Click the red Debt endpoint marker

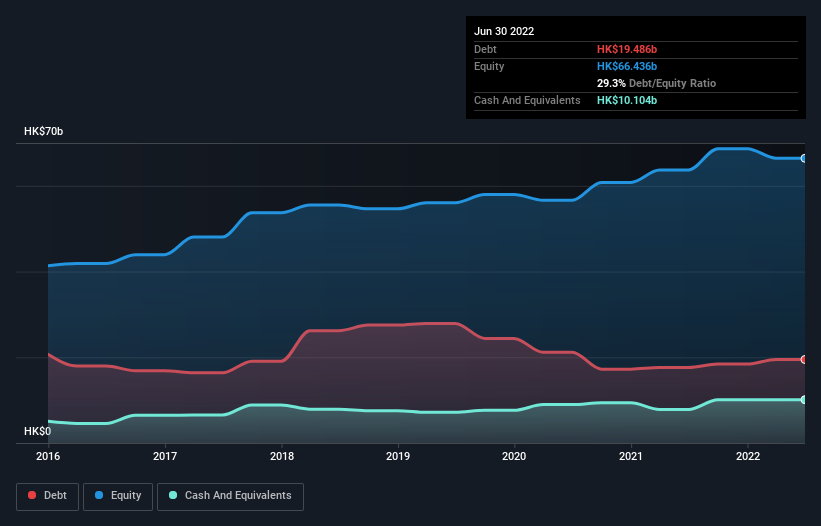[804, 360]
